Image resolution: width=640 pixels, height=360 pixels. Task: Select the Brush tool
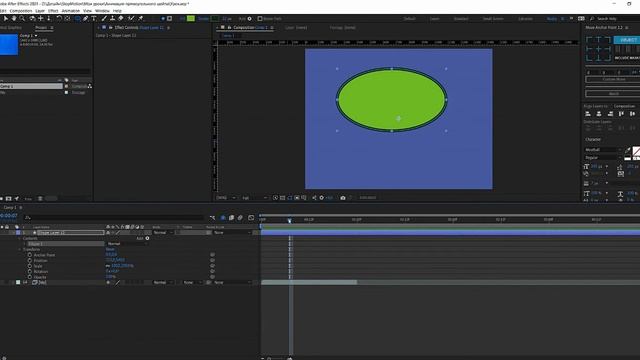coord(104,18)
